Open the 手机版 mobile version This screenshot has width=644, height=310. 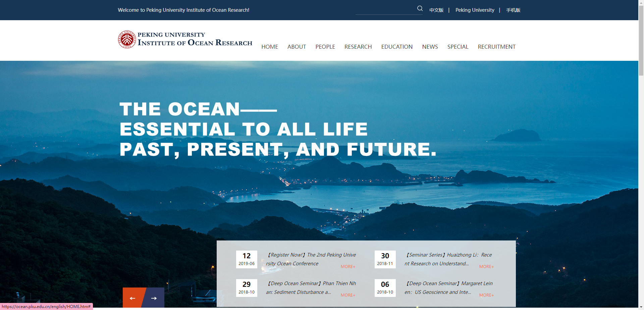point(513,10)
